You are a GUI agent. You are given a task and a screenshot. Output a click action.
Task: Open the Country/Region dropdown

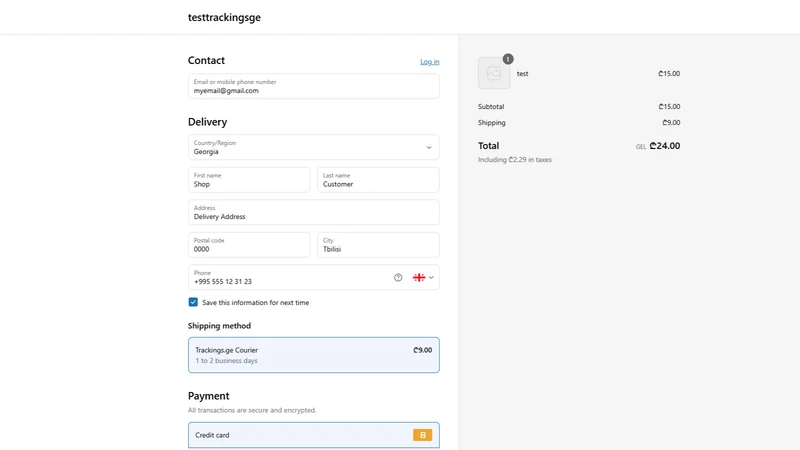point(314,147)
